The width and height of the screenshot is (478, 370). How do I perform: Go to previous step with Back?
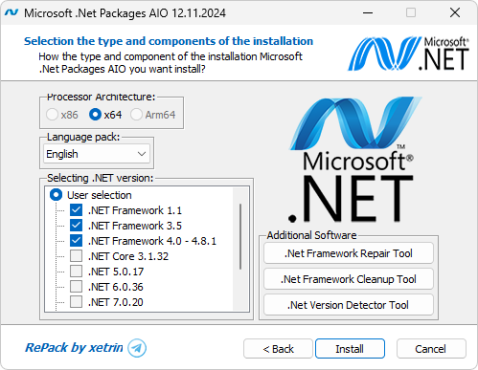coord(278,349)
